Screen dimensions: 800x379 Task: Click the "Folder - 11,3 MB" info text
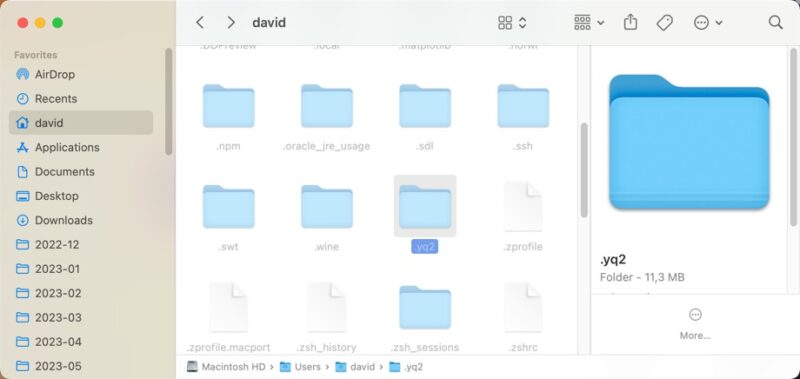(x=642, y=277)
